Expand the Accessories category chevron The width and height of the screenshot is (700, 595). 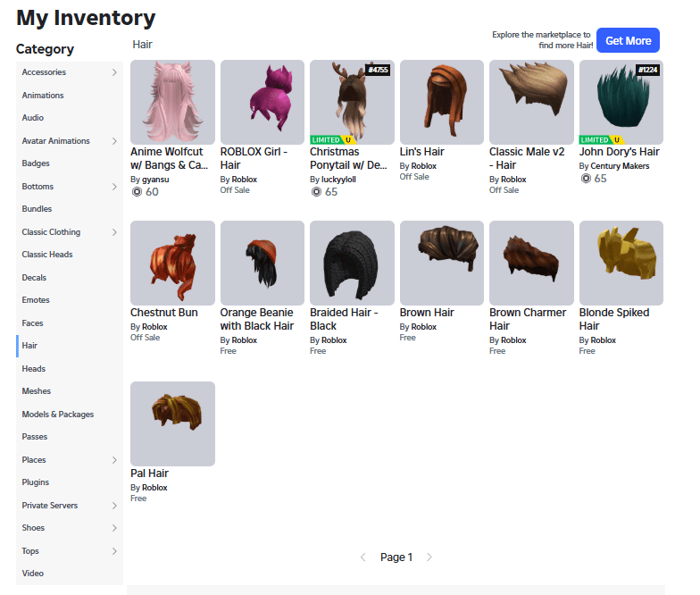pyautogui.click(x=114, y=72)
